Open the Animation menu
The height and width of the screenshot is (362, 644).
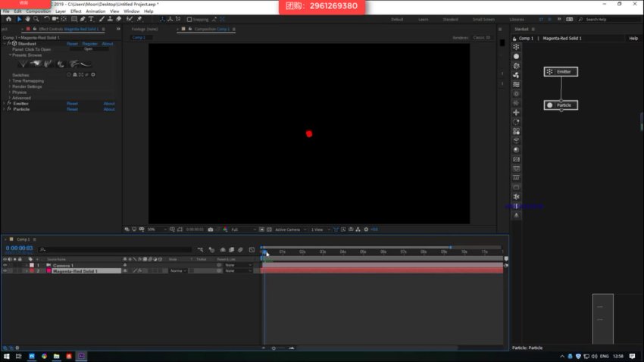tap(95, 11)
